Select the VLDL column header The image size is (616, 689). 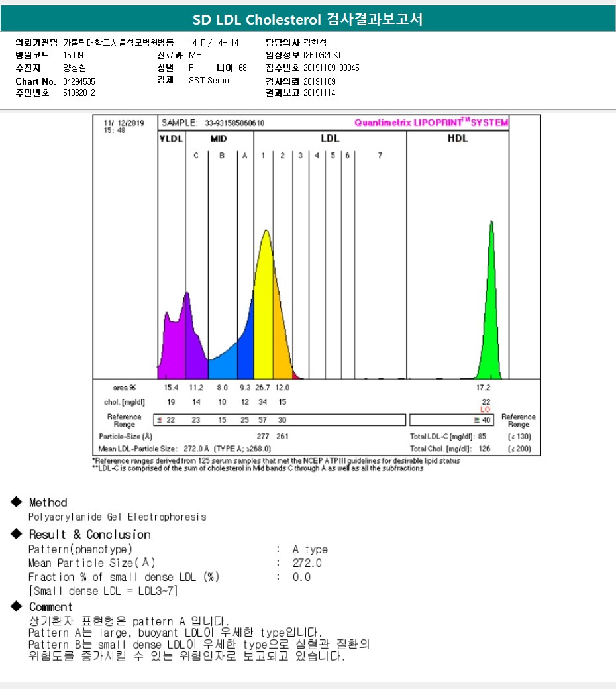(171, 139)
